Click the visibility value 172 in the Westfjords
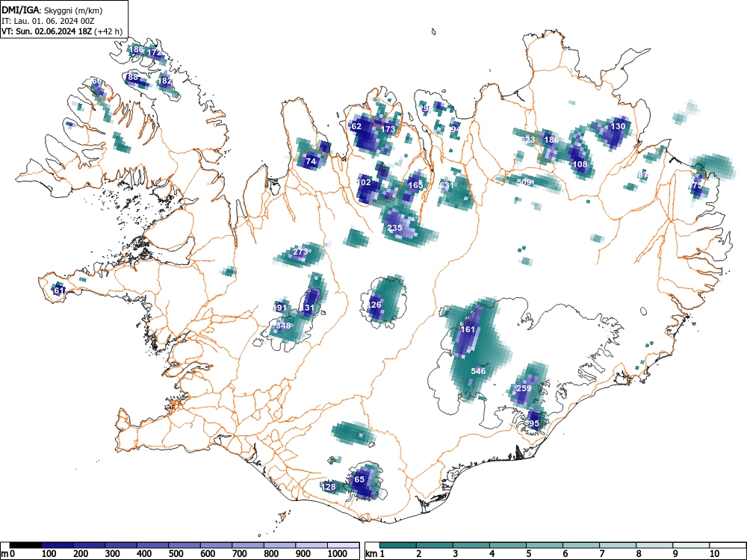This screenshot has height=560, width=747. click(x=154, y=52)
